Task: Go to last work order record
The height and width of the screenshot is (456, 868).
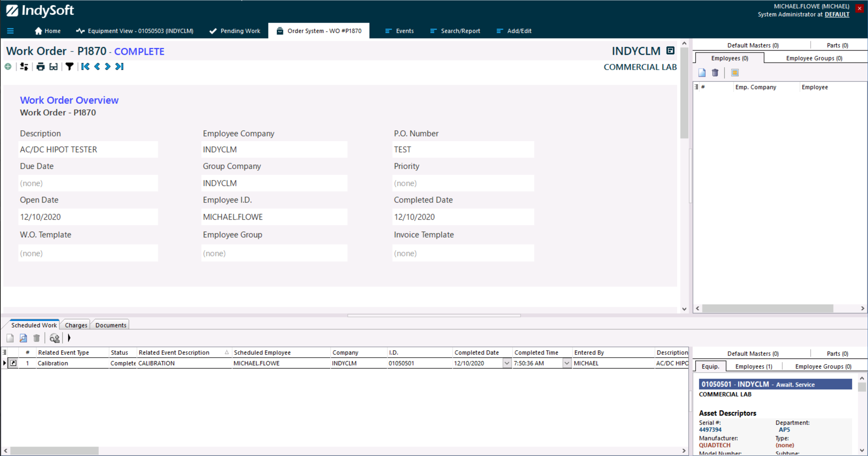Action: coord(120,67)
